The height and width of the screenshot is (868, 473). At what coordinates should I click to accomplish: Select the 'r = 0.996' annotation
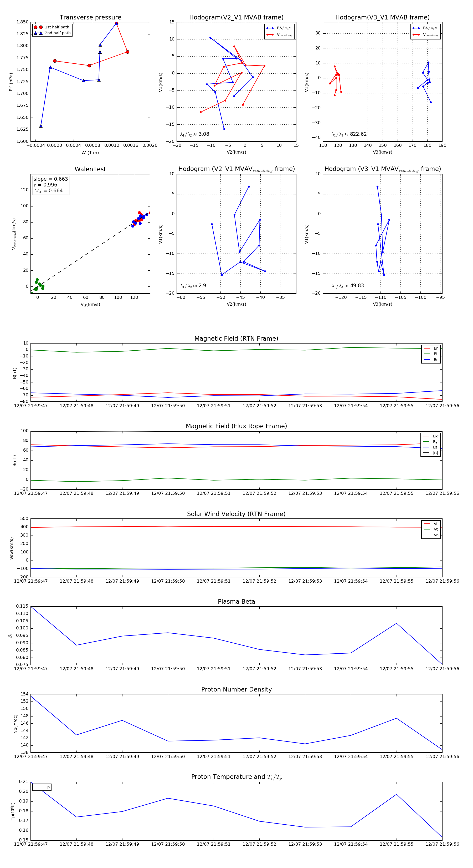(45, 185)
